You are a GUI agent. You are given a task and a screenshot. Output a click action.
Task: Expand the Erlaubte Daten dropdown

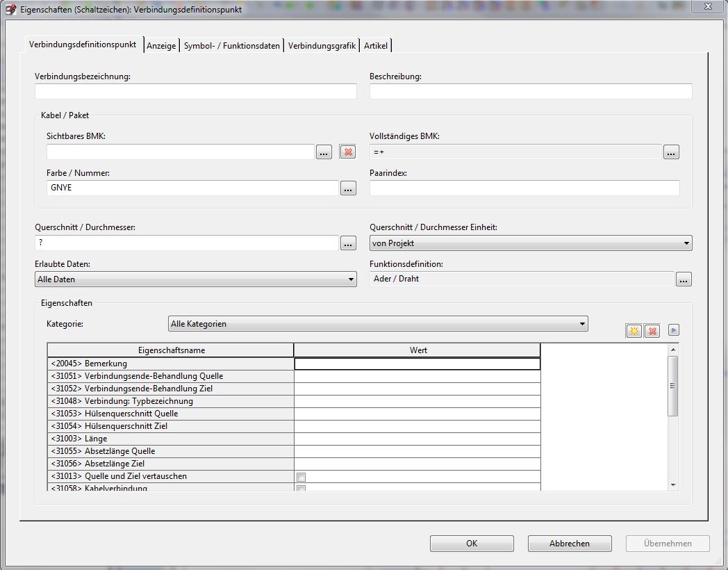195,279
